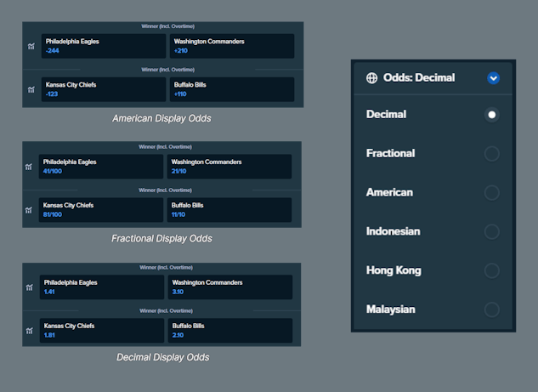This screenshot has width=538, height=392.
Task: Click stats icon beside Eagles -244 American odds
Action: [31, 47]
